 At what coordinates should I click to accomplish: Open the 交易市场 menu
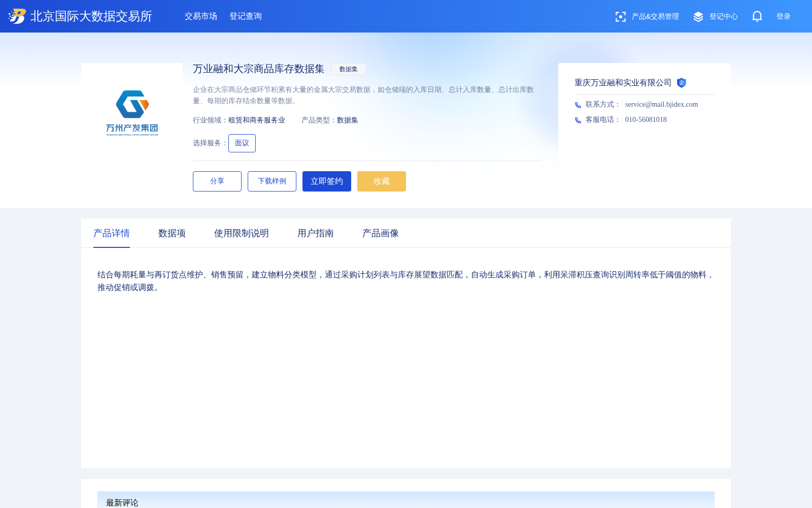pos(201,16)
